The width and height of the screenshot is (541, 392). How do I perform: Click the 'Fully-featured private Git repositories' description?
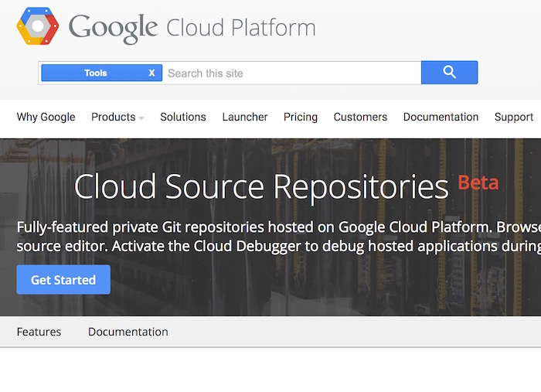279,237
